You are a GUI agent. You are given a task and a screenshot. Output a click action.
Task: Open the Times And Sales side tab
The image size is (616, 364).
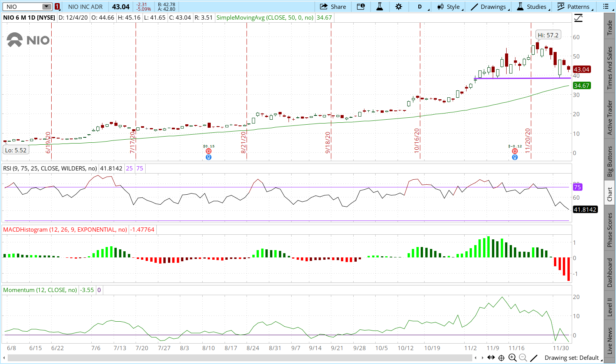(609, 68)
